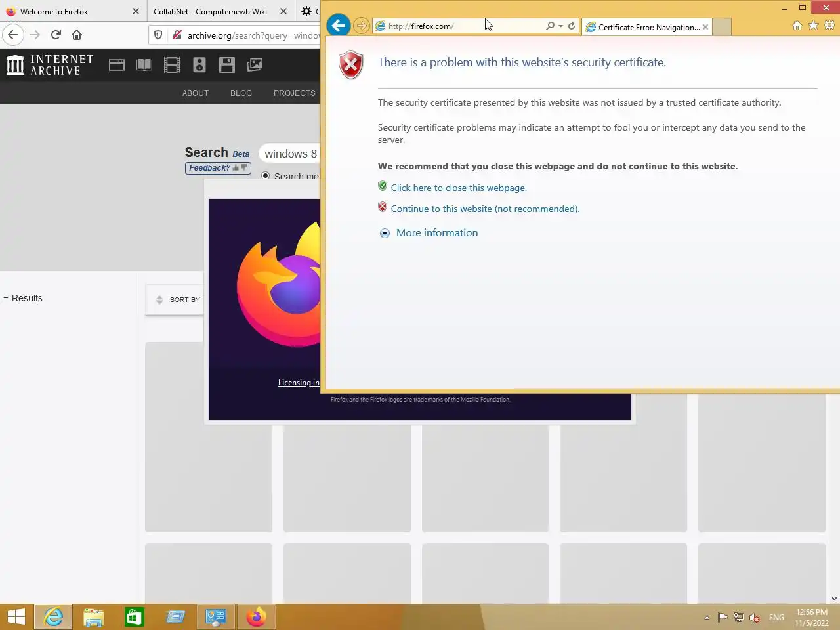
Task: Click the ENG input language indicator
Action: click(x=776, y=618)
